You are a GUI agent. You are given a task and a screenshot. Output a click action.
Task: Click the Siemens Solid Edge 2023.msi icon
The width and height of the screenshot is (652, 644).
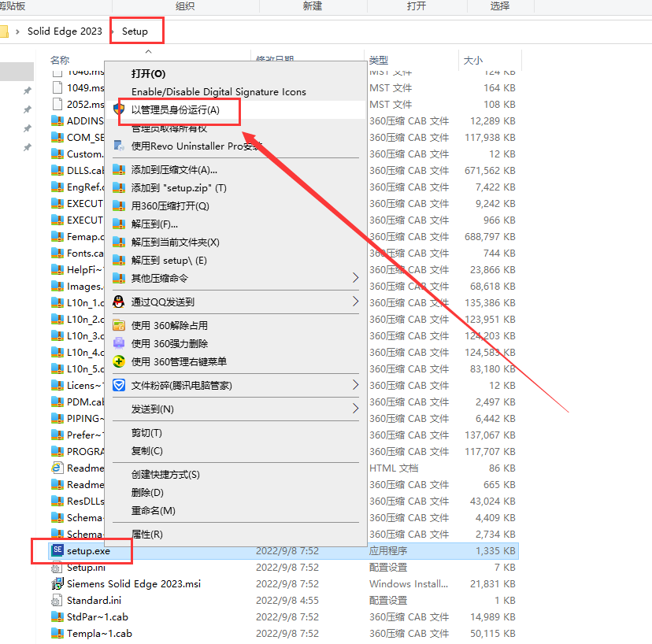click(57, 584)
